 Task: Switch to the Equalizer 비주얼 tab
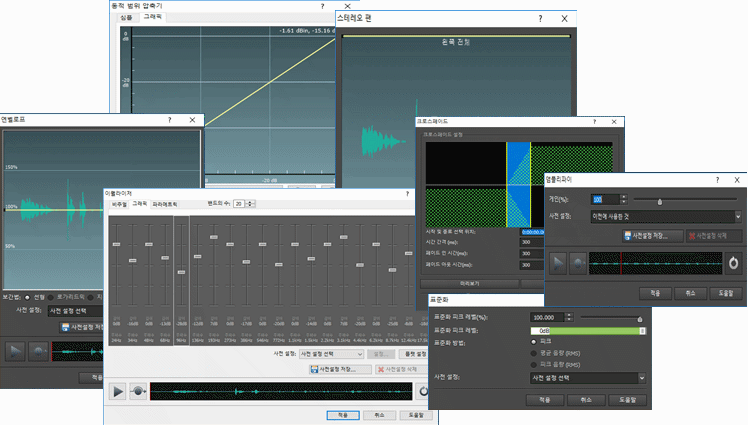pos(119,204)
